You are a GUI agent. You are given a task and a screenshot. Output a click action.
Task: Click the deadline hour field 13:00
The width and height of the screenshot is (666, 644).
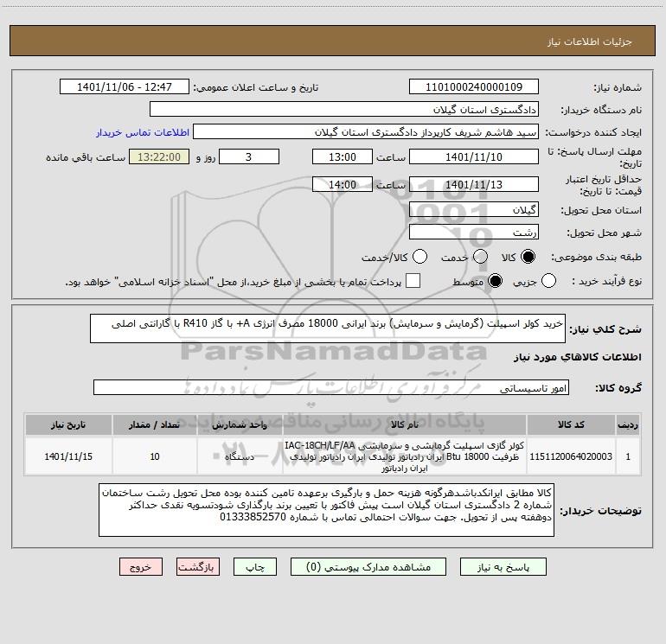pyautogui.click(x=343, y=156)
